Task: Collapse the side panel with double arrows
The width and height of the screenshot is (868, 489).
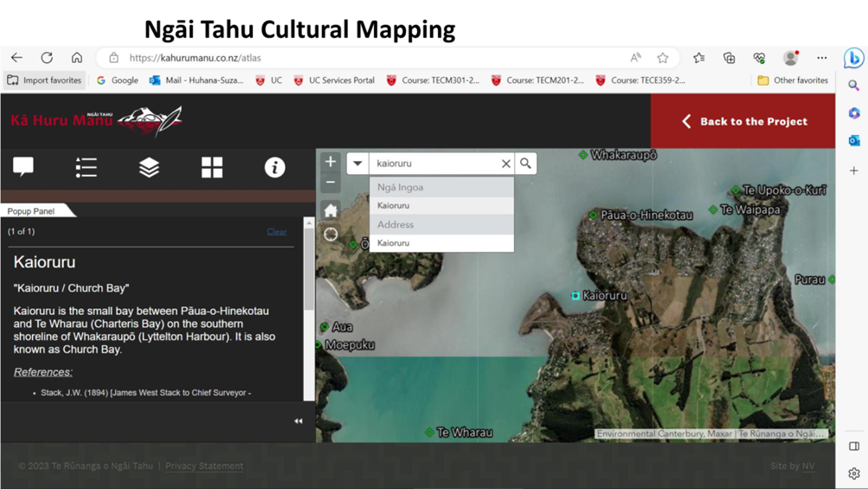Action: tap(299, 421)
